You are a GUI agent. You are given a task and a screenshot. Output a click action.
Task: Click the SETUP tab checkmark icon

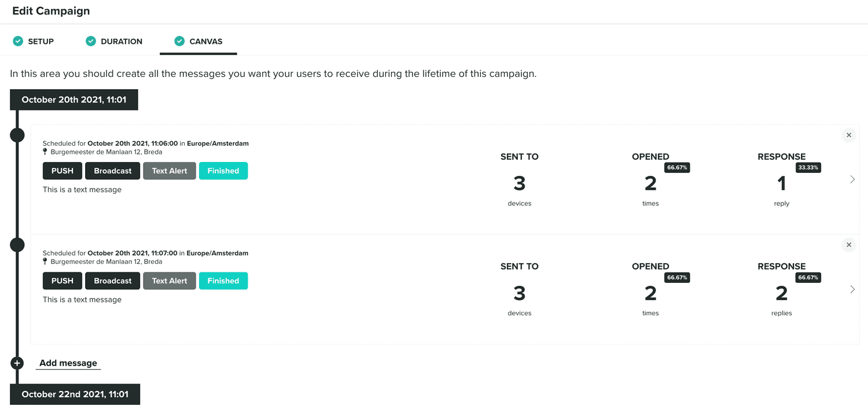[x=18, y=41]
